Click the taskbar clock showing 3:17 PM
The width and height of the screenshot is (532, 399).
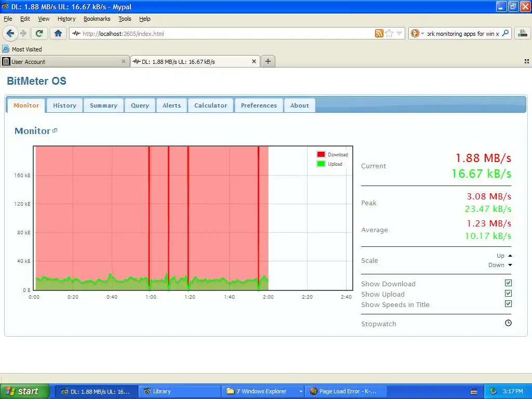(513, 391)
